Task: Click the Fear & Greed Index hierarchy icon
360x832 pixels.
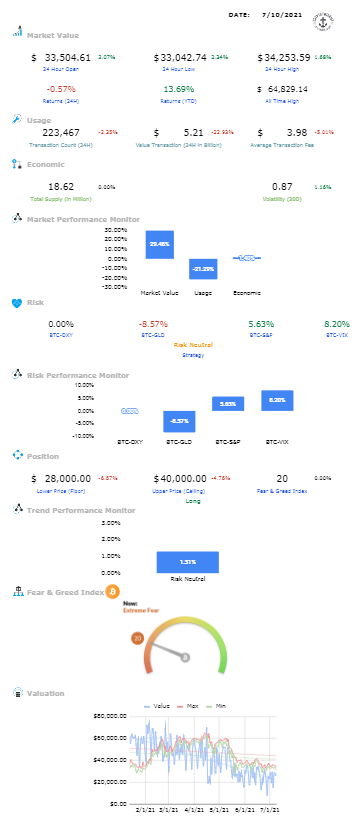Action: tap(17, 592)
